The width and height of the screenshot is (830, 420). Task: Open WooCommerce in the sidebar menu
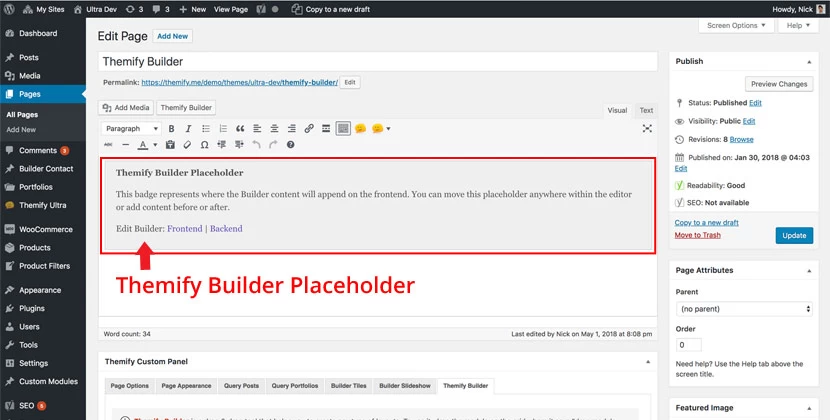pyautogui.click(x=43, y=229)
